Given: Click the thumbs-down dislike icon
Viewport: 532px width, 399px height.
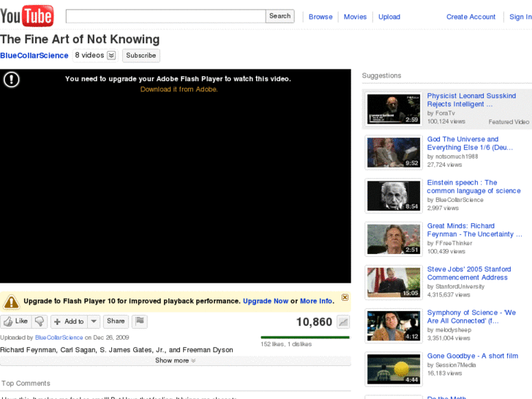Looking at the screenshot, I should click(40, 321).
